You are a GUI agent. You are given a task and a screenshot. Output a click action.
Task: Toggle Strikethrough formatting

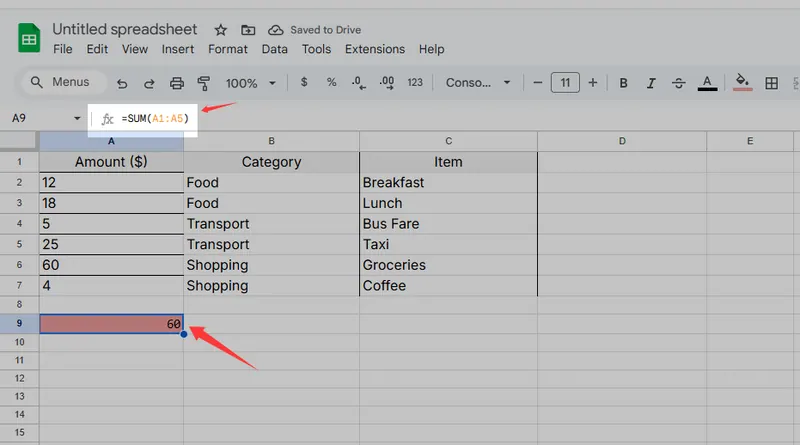click(x=679, y=83)
